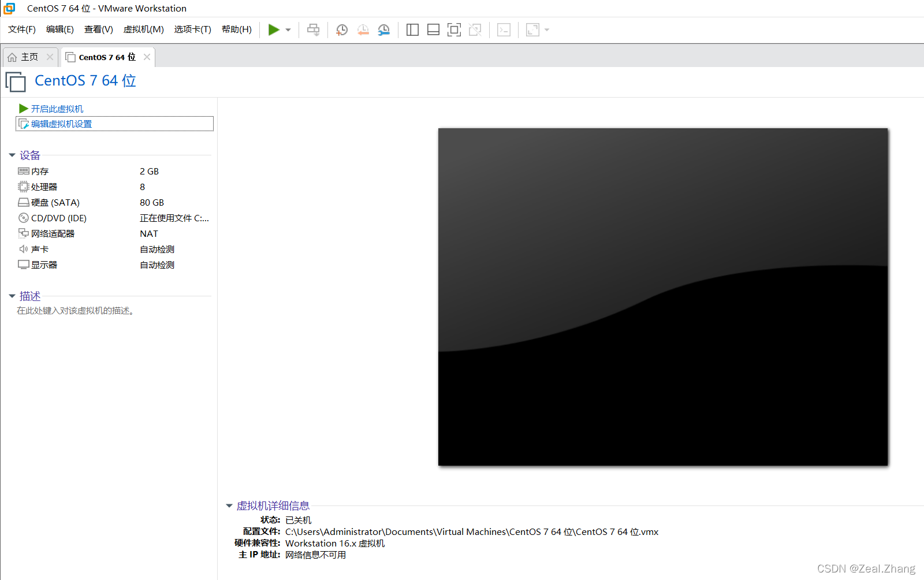Open the snapshot manager wrench icon
The image size is (924, 580).
click(383, 30)
